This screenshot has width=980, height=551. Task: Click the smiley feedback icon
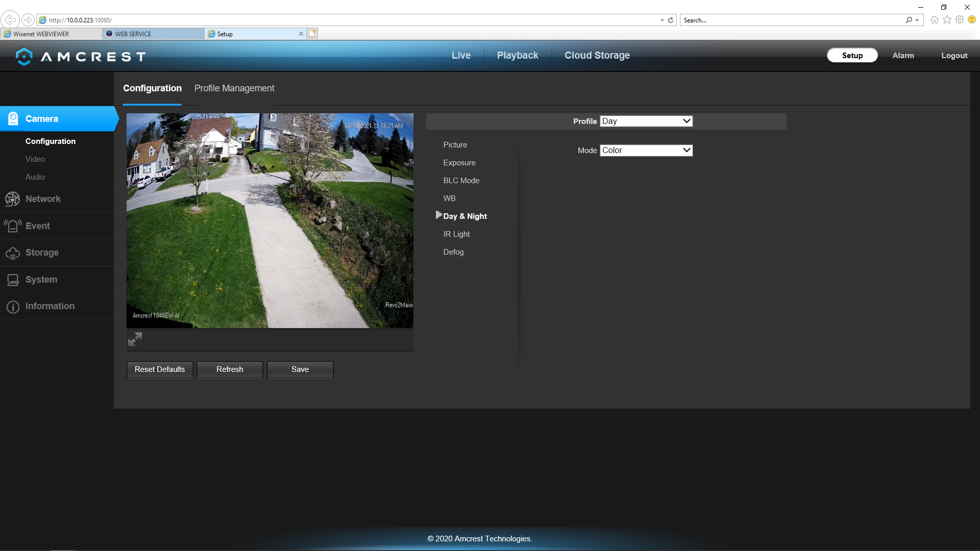coord(972,20)
